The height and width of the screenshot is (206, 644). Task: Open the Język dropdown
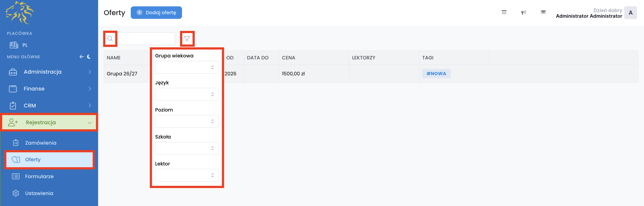click(x=187, y=94)
